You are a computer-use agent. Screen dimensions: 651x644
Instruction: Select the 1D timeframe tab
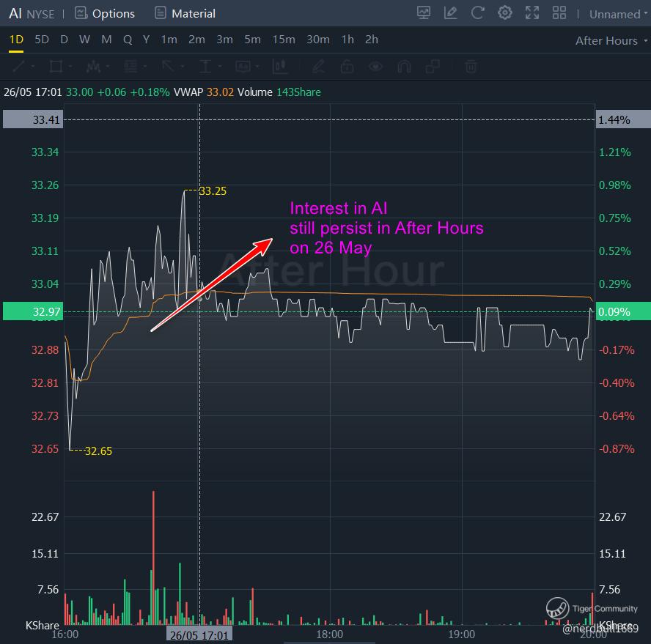click(x=16, y=40)
